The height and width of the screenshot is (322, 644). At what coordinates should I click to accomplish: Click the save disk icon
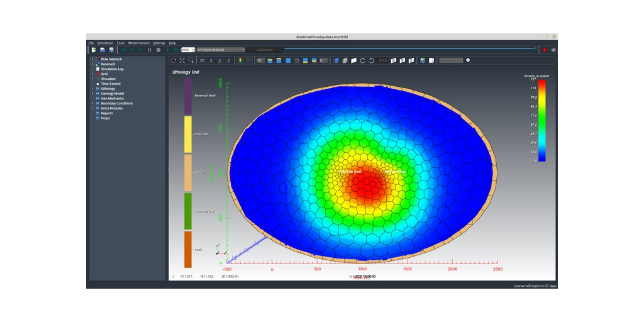click(x=111, y=50)
